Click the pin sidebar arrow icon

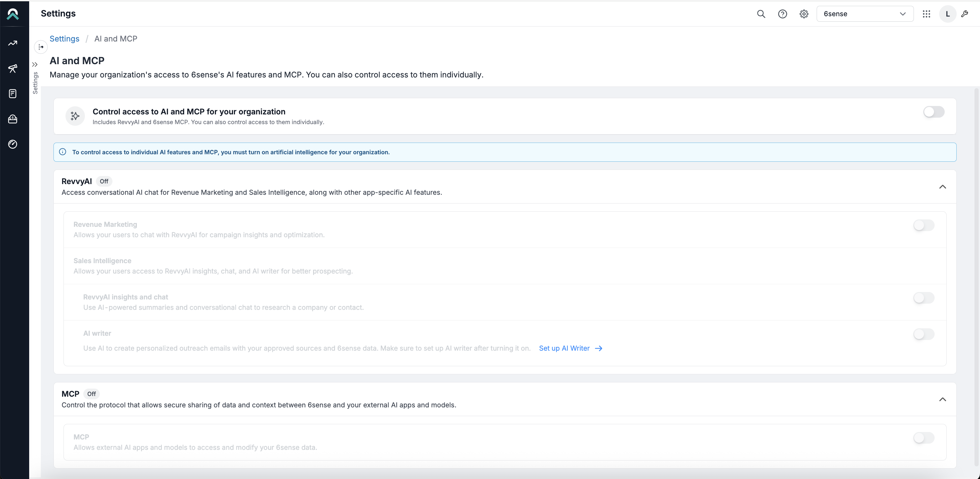[x=41, y=47]
